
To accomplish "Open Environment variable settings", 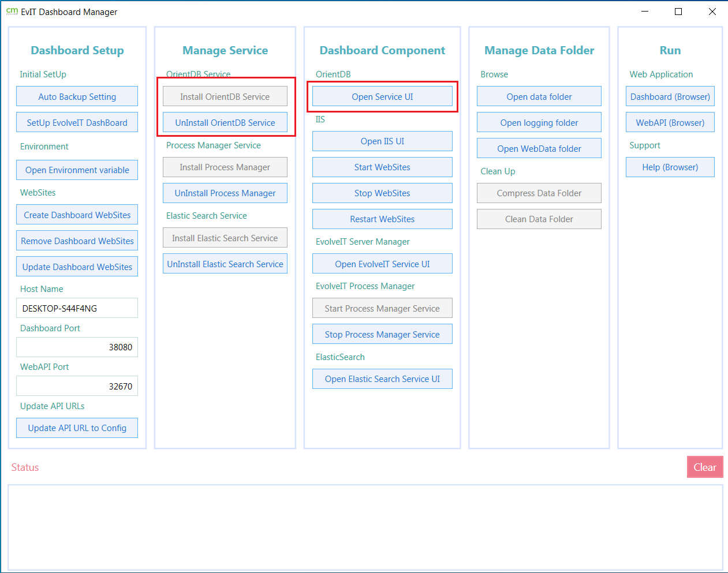I will coord(77,170).
